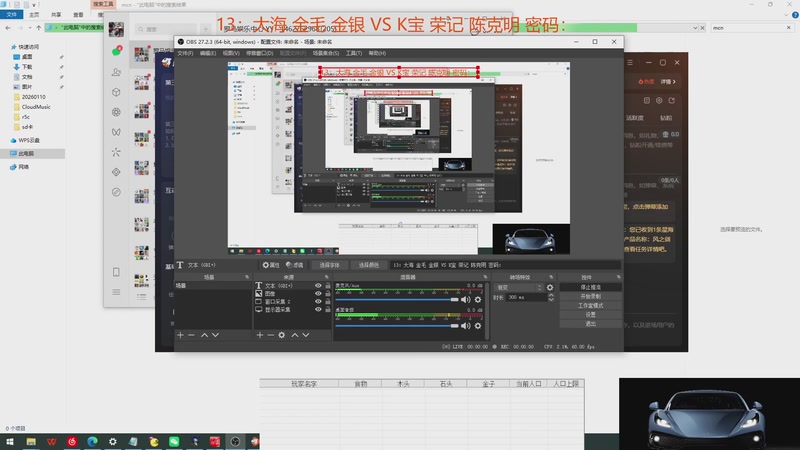Toggle visibility of 图像 source

pos(318,293)
